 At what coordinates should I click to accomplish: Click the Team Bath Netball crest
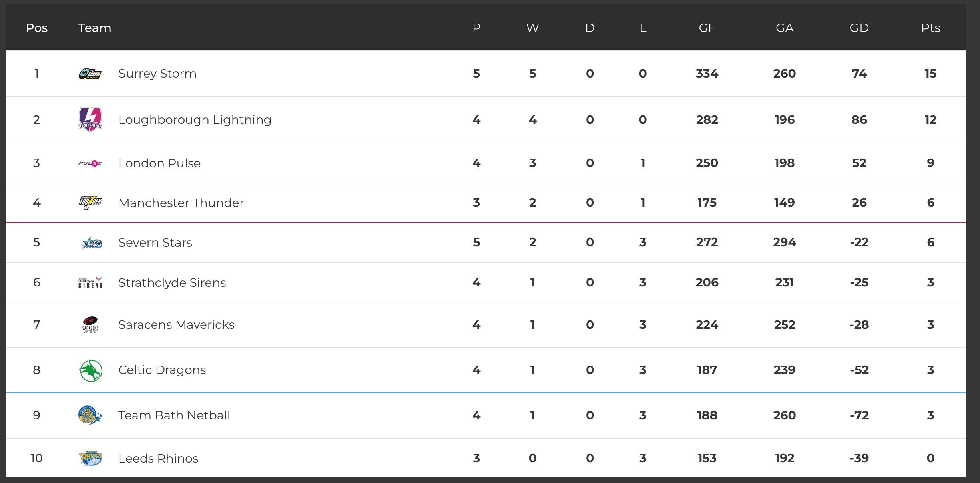tap(90, 415)
